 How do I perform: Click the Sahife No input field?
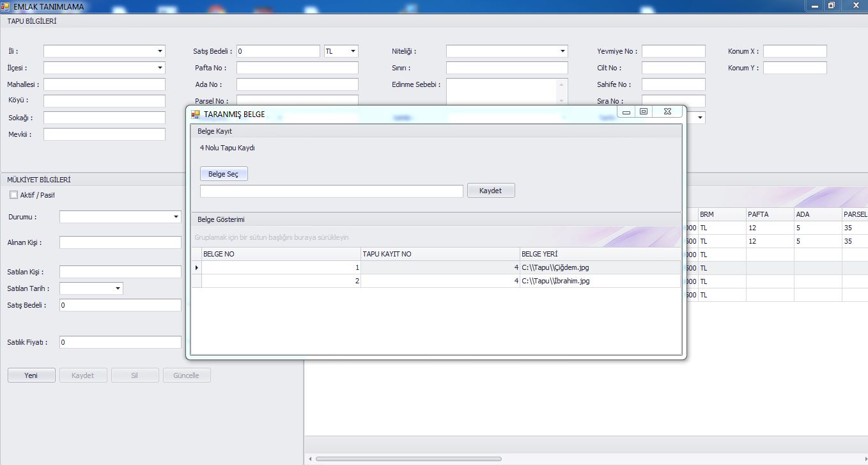[x=674, y=84]
